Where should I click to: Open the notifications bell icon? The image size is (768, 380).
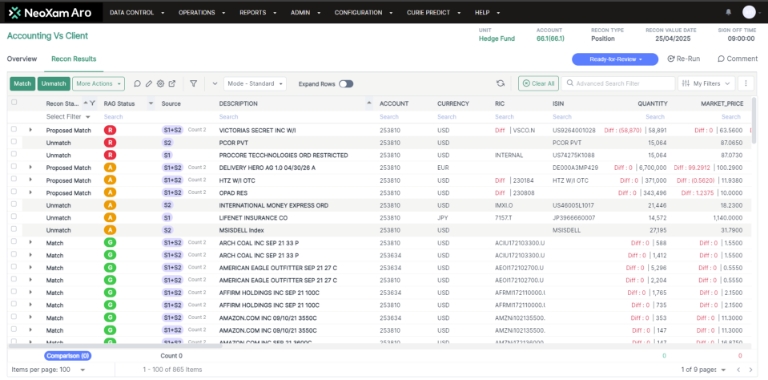click(x=728, y=13)
